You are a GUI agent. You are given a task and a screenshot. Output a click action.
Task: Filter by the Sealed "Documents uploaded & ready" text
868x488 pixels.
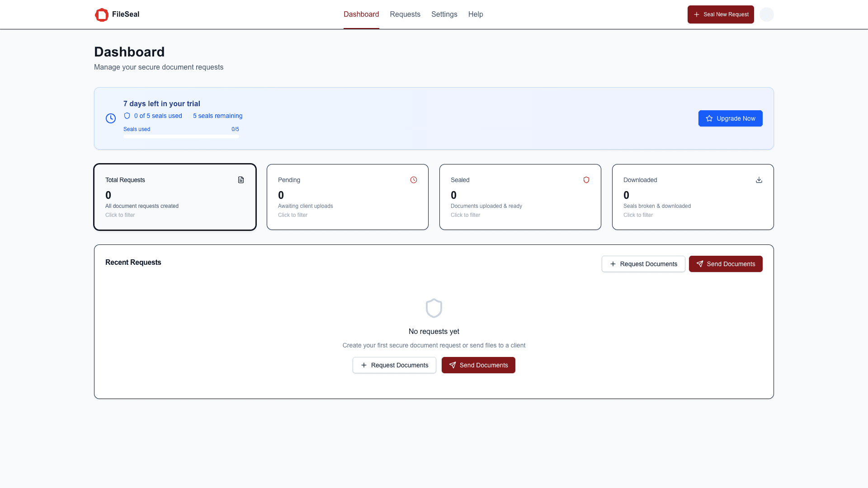486,206
